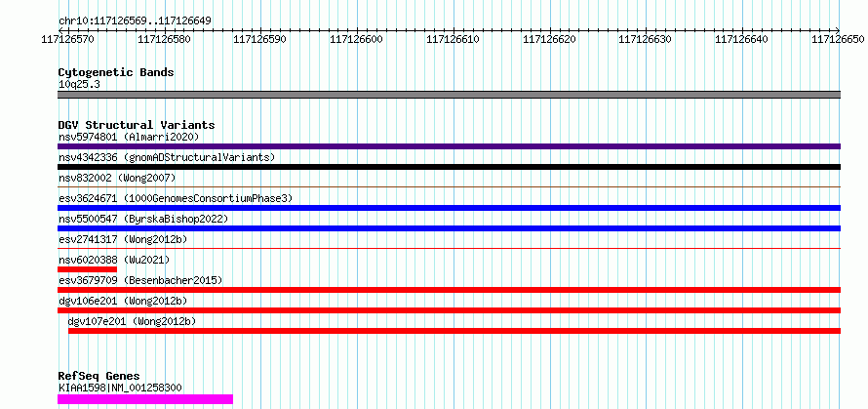The image size is (868, 409).
Task: Click the red esv3679709 variant bar
Action: (x=449, y=290)
